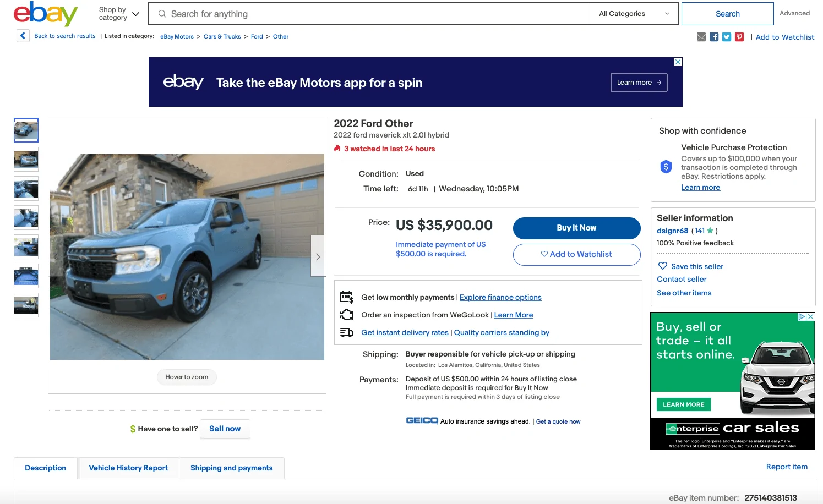Click See other items link
The width and height of the screenshot is (823, 504).
[x=684, y=293]
